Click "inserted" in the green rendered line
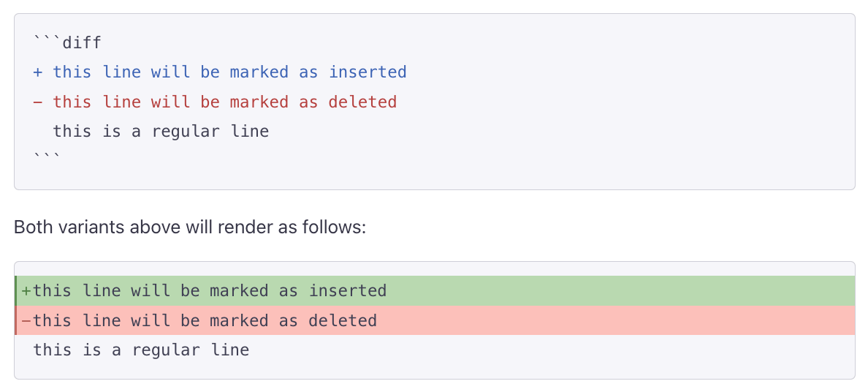868x392 pixels. point(348,291)
